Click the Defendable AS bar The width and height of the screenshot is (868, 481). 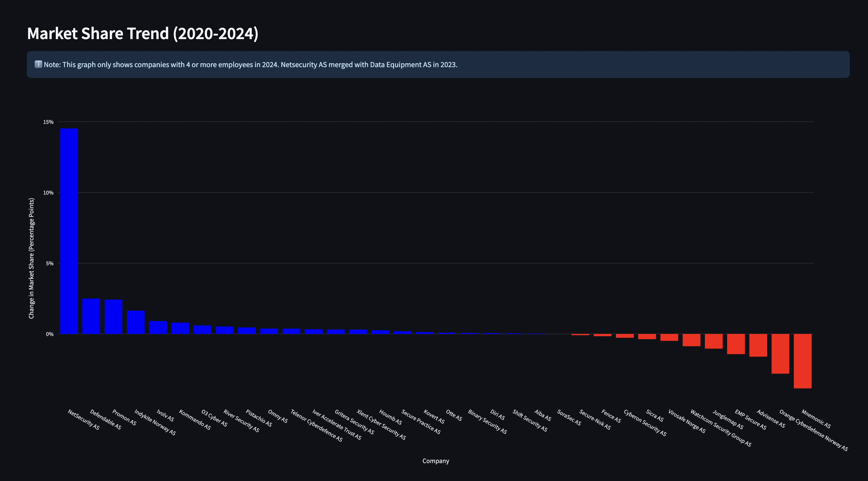click(91, 316)
